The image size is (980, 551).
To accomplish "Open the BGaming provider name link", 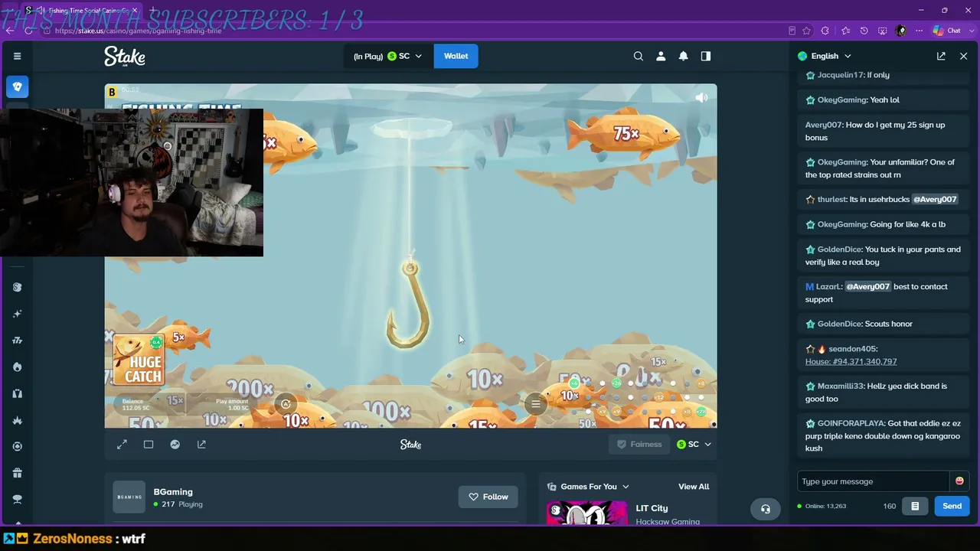I will 173,492.
